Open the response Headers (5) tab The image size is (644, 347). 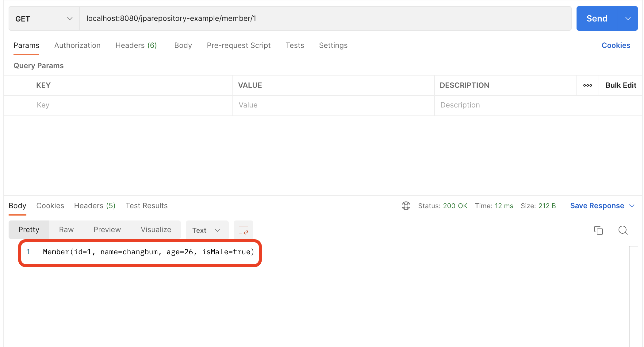click(x=94, y=206)
